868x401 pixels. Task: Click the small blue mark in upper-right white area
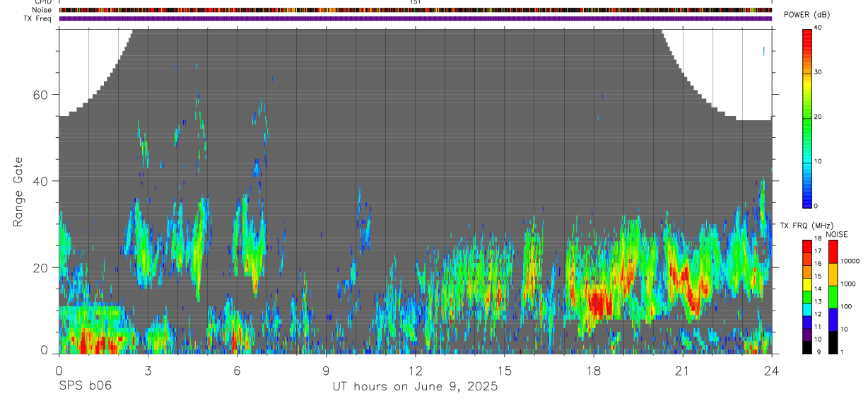point(763,50)
